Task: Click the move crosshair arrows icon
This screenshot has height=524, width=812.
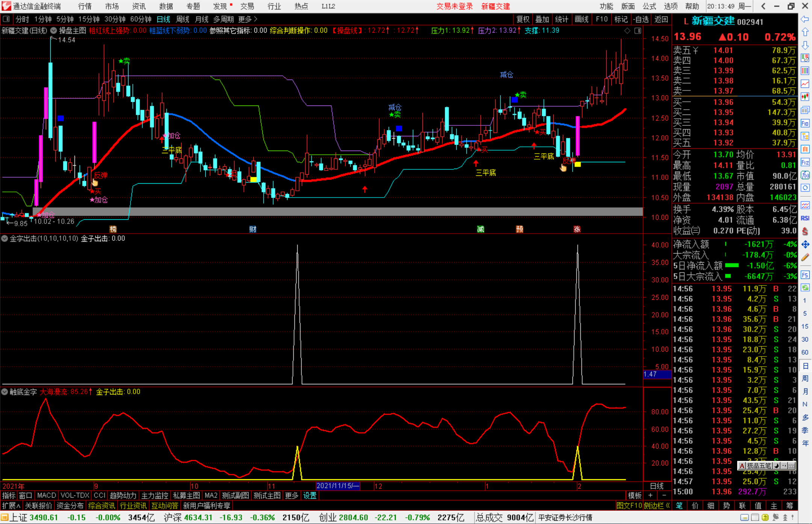Action: tap(805, 244)
